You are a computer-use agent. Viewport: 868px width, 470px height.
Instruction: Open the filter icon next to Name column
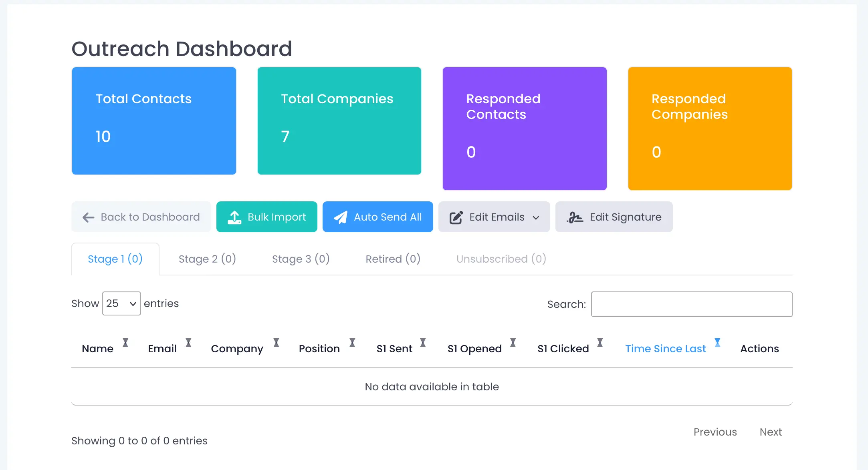tap(126, 343)
